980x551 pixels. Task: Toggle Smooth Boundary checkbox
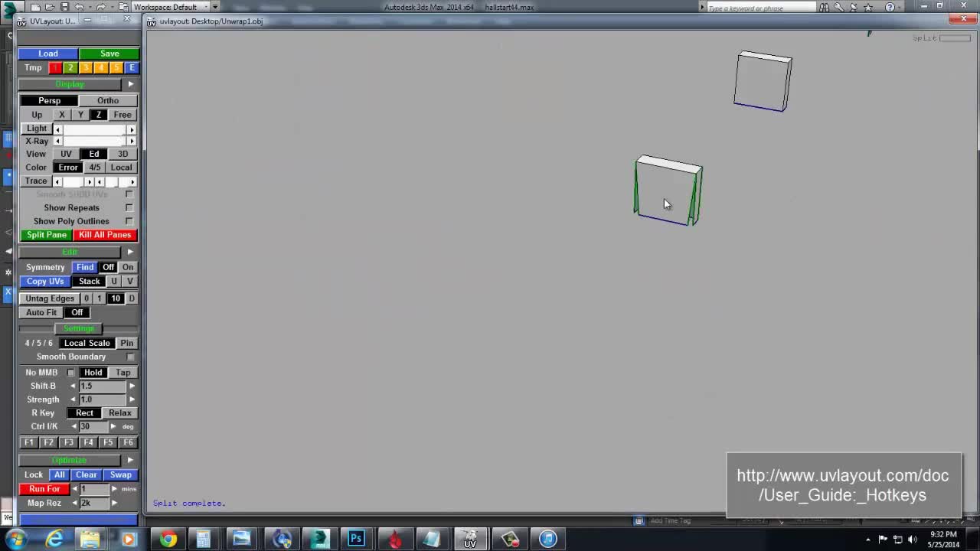click(x=130, y=357)
